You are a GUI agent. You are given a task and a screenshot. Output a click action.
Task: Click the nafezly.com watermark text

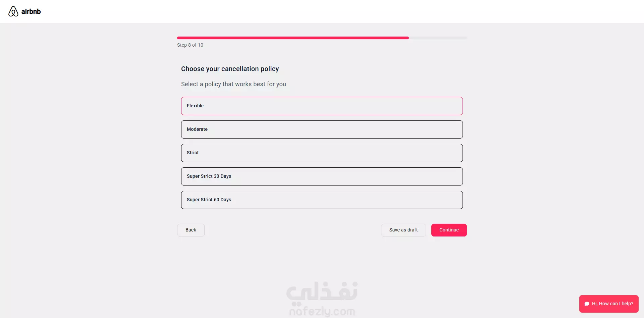(x=322, y=312)
